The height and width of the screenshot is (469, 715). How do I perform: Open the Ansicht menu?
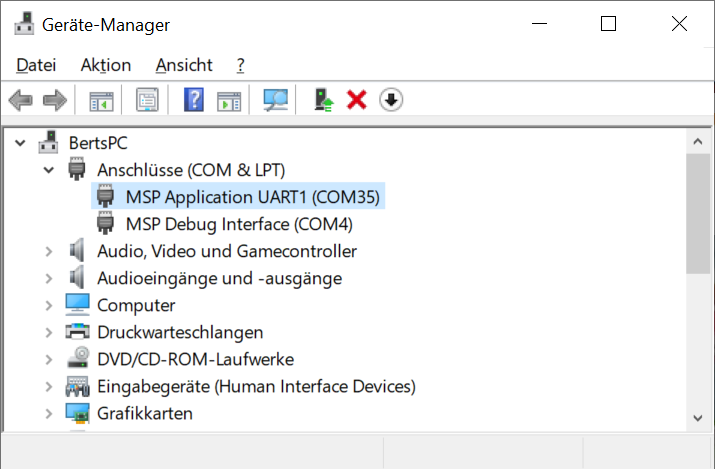[x=184, y=65]
